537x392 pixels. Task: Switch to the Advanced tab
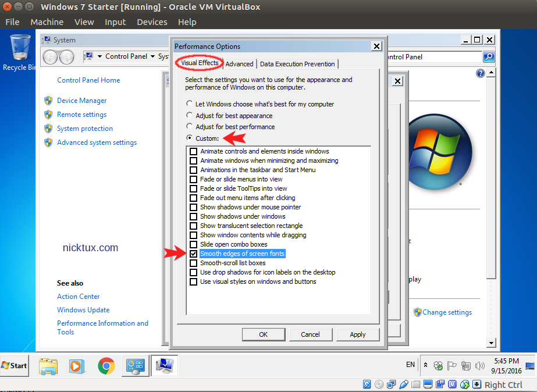point(239,64)
